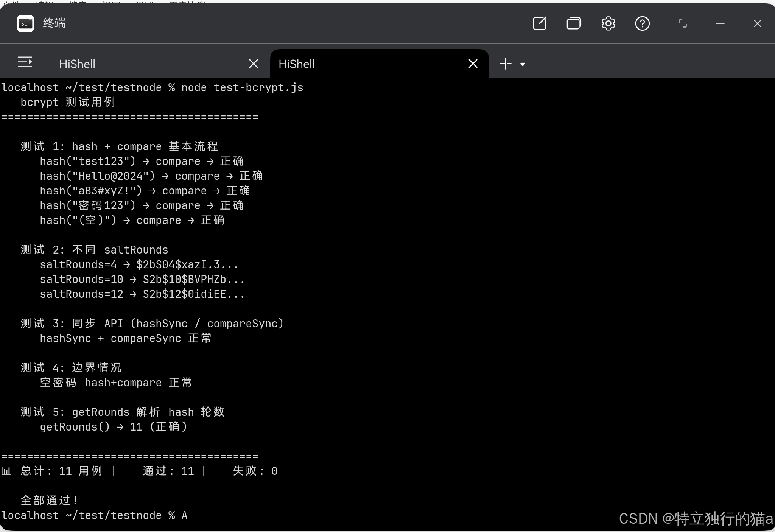Click the hash("Hello@2024") result line
This screenshot has height=532, width=775.
click(151, 176)
